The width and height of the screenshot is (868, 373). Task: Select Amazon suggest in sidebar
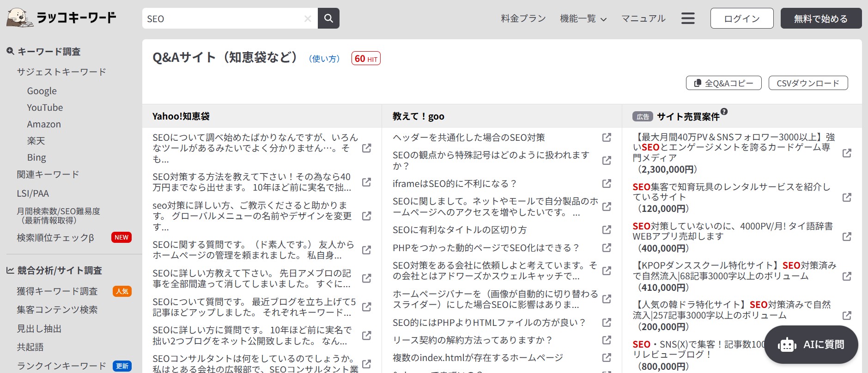tap(44, 124)
